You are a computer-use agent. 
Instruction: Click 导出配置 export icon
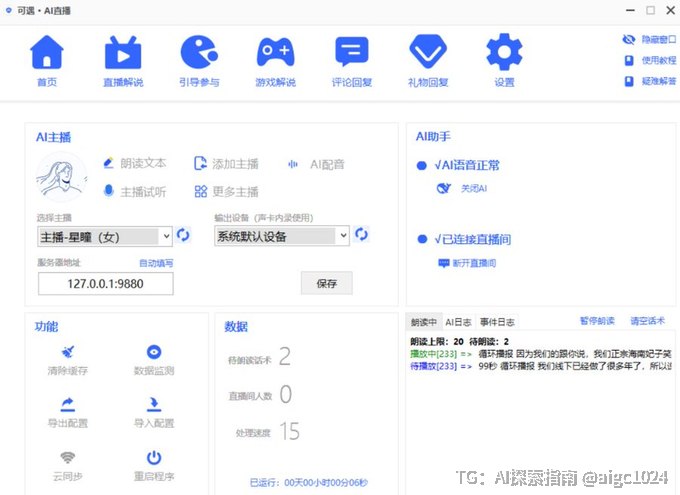tap(68, 404)
